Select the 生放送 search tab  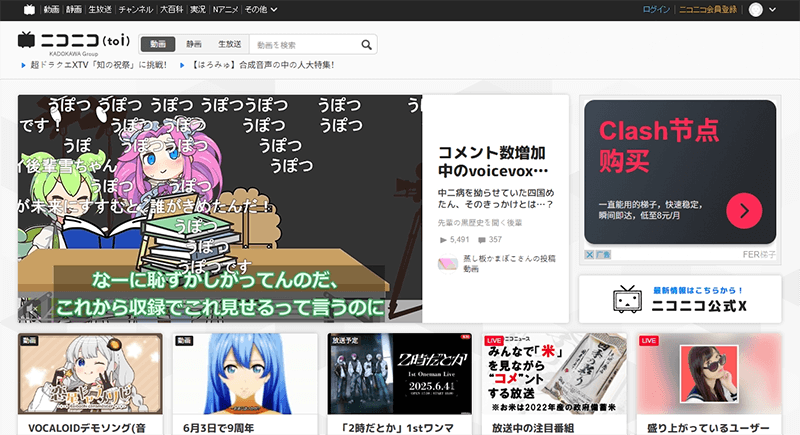pos(230,44)
